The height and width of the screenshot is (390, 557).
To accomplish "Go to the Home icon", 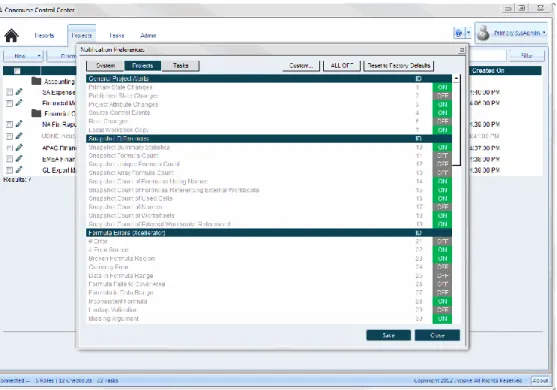I will (11, 36).
